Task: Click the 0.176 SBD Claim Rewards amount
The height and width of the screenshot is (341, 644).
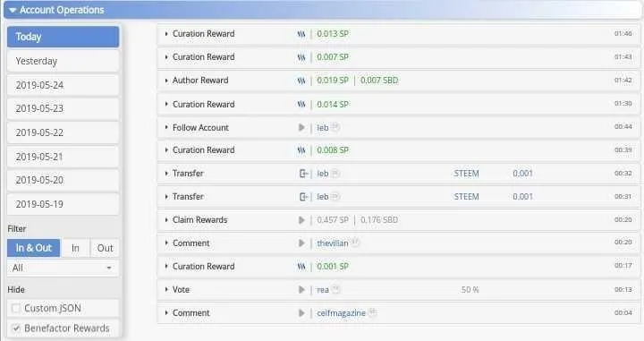Action: coord(379,220)
